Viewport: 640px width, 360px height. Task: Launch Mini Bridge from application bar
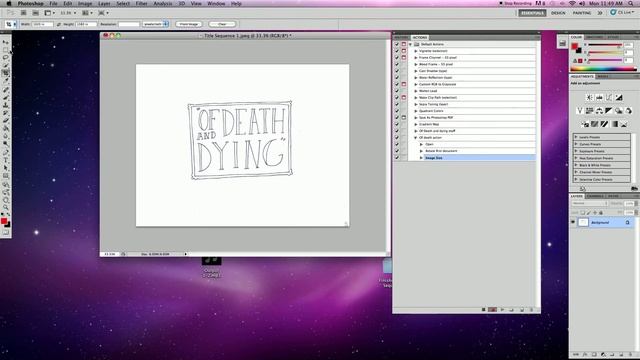click(36, 13)
